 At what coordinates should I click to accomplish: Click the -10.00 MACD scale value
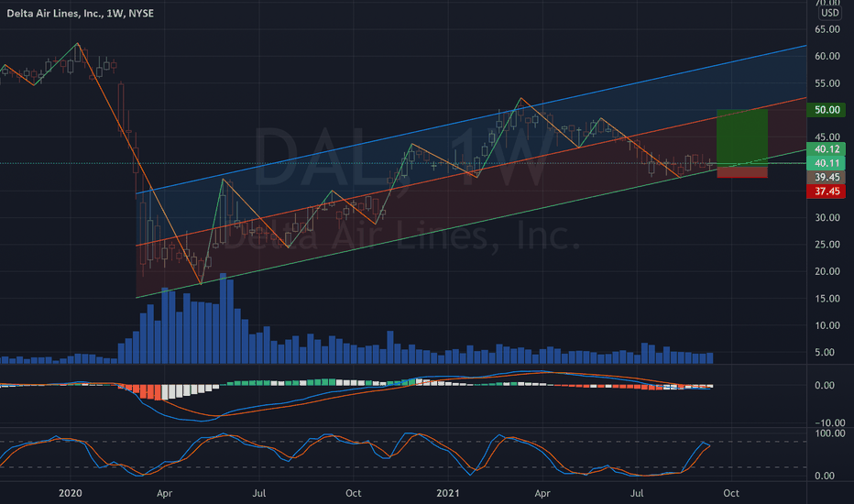click(830, 422)
